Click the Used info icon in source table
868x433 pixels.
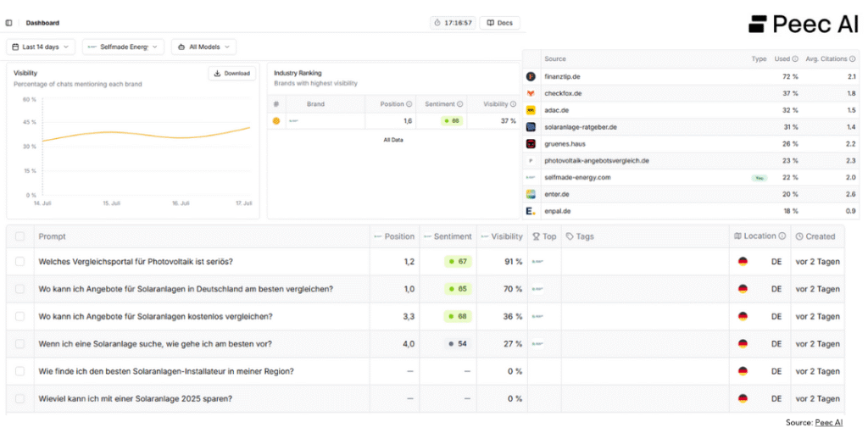tap(795, 58)
